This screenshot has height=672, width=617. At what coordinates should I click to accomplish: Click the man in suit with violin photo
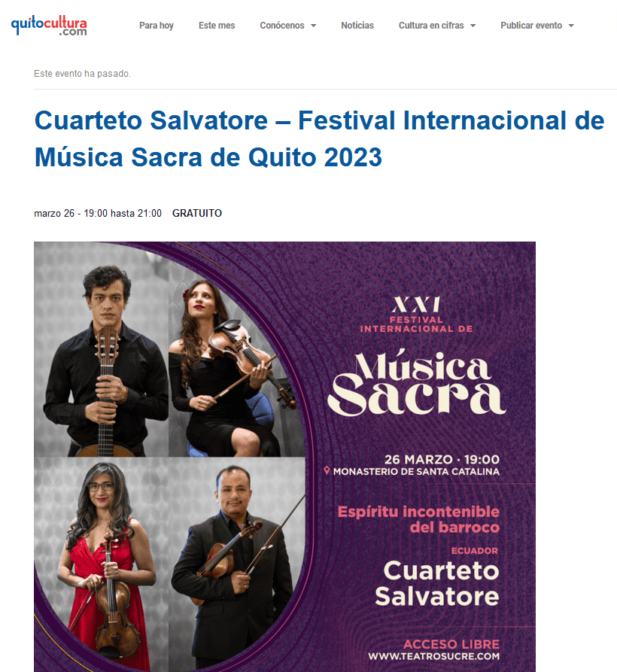(236, 564)
